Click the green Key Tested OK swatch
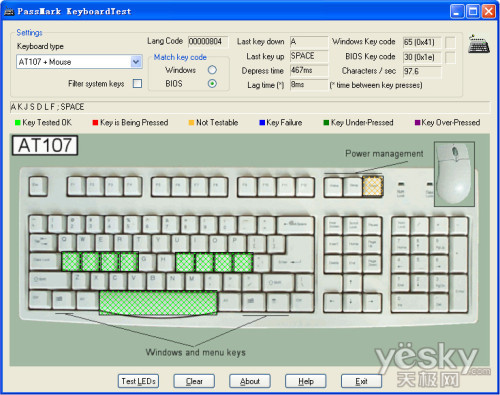 point(18,123)
